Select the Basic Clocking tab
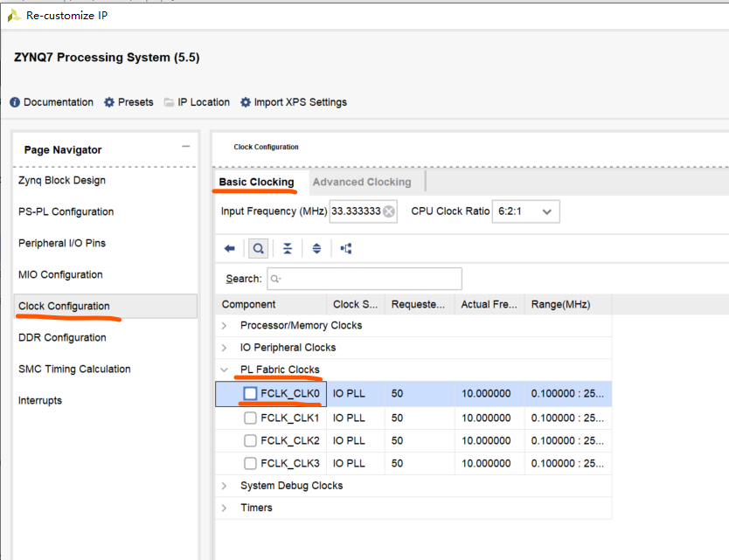The width and height of the screenshot is (729, 560). [256, 182]
